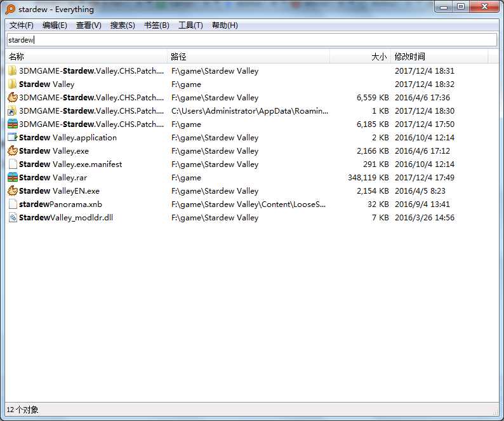Click RAR archive icon of Stardew Valley.rar
504x421 pixels.
pyautogui.click(x=12, y=178)
